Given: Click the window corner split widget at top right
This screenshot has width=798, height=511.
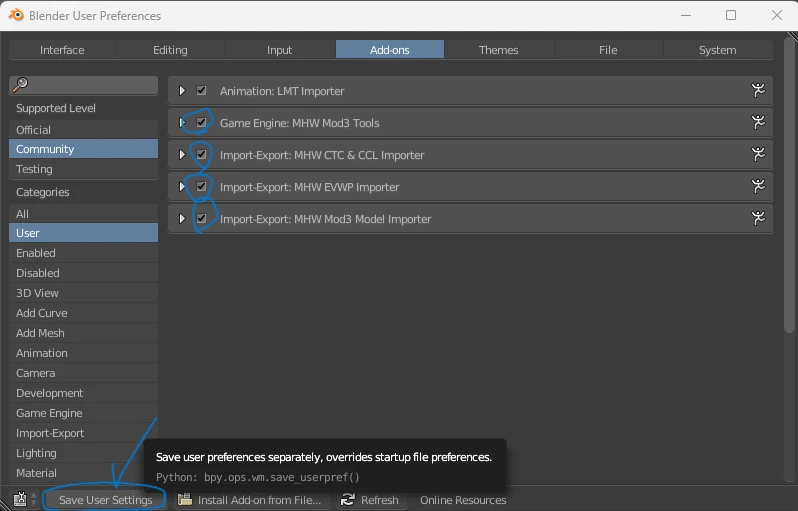Looking at the screenshot, I should (x=792, y=36).
